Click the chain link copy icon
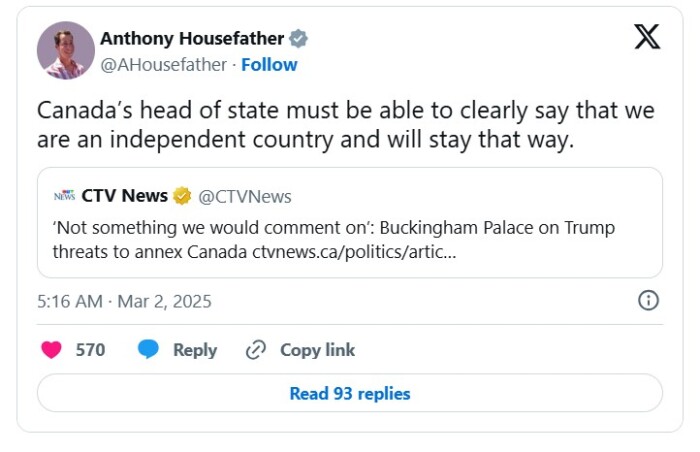This screenshot has height=452, width=700. 256,350
